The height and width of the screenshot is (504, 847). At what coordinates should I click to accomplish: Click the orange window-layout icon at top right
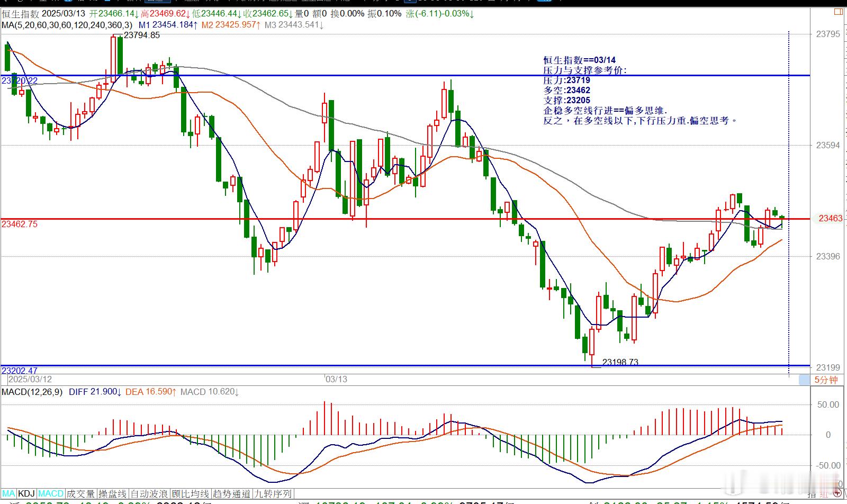(838, 11)
